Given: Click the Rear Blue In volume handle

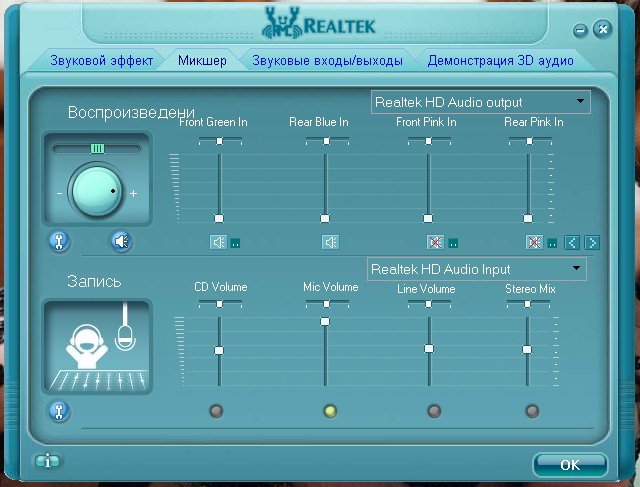Looking at the screenshot, I should click(325, 218).
